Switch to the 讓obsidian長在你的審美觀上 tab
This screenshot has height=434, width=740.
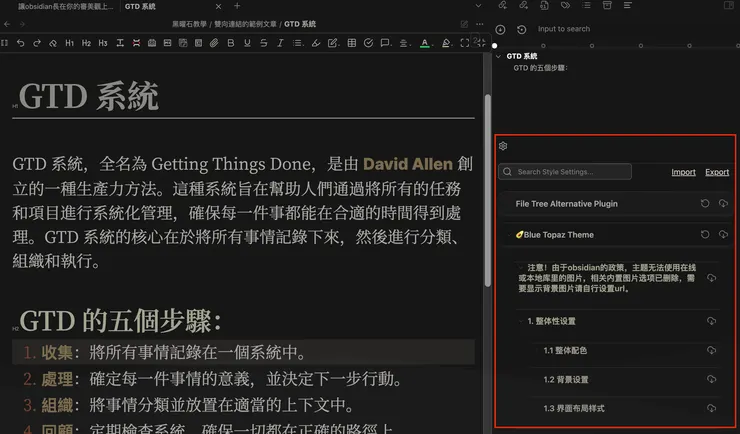62,7
